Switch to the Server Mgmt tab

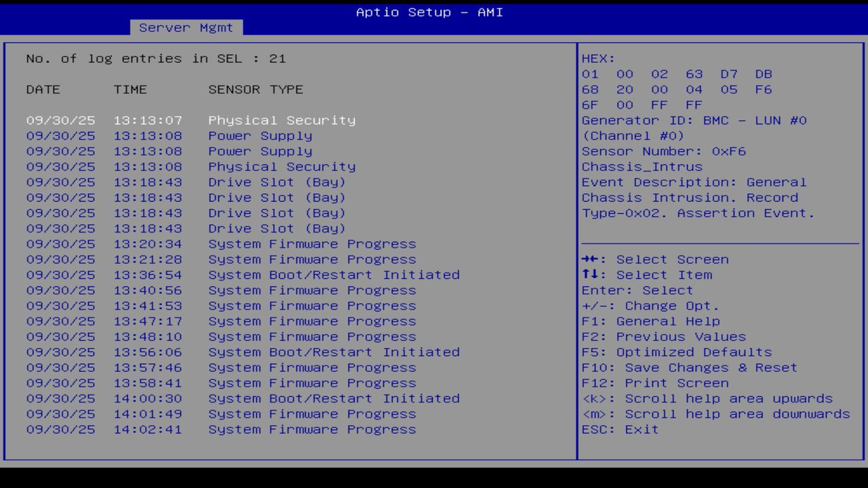(186, 27)
